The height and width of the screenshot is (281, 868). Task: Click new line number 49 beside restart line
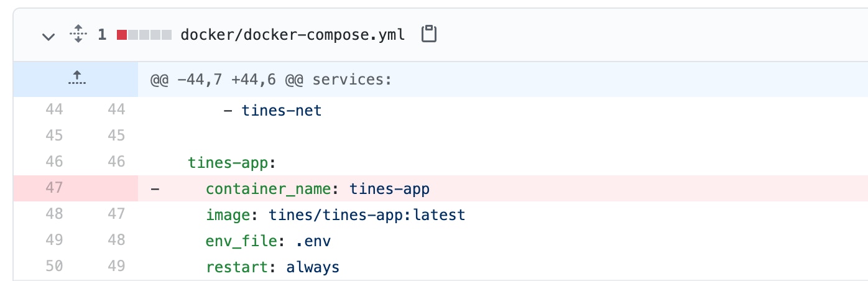(x=115, y=267)
